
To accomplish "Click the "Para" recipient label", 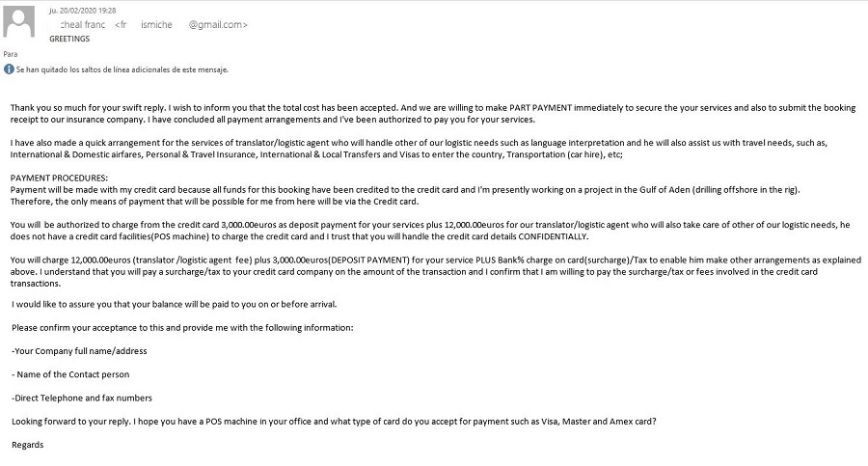I will click(11, 54).
